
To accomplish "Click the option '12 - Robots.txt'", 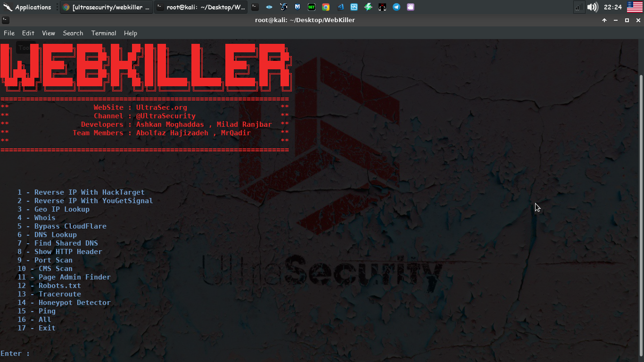I will pyautogui.click(x=49, y=286).
